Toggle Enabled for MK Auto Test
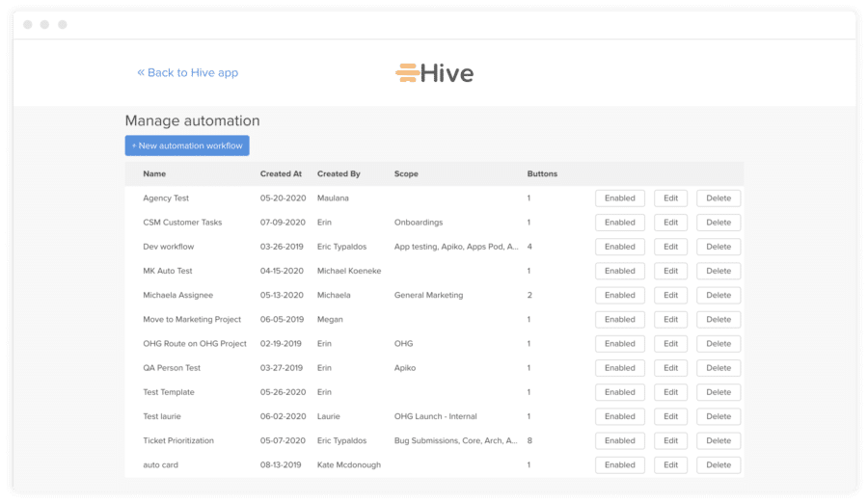 pyautogui.click(x=619, y=271)
